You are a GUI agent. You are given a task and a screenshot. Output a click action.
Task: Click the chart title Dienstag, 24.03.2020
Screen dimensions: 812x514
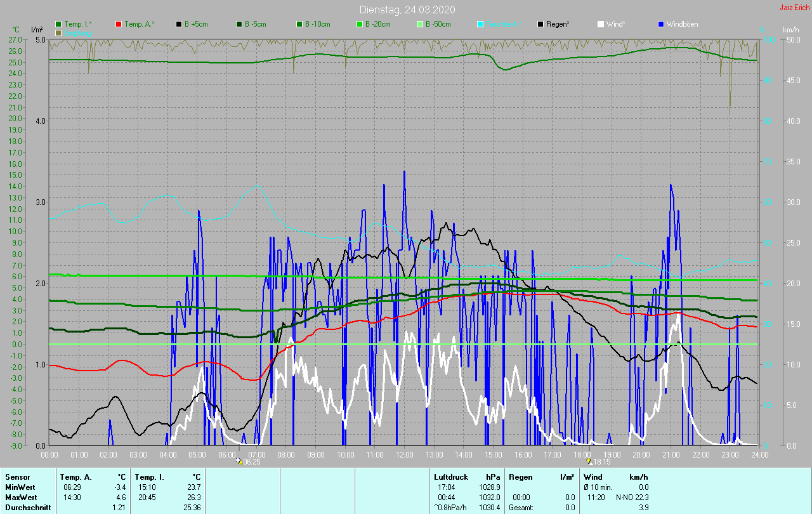click(407, 10)
